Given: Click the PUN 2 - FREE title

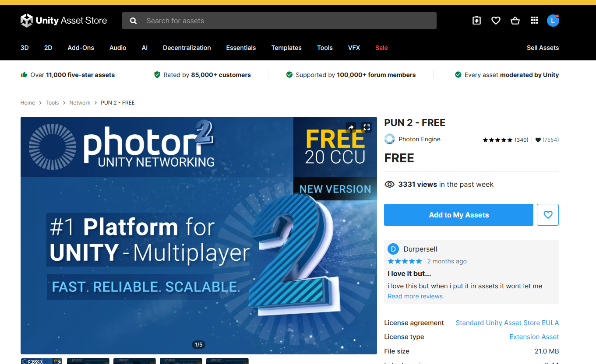Looking at the screenshot, I should tap(415, 123).
